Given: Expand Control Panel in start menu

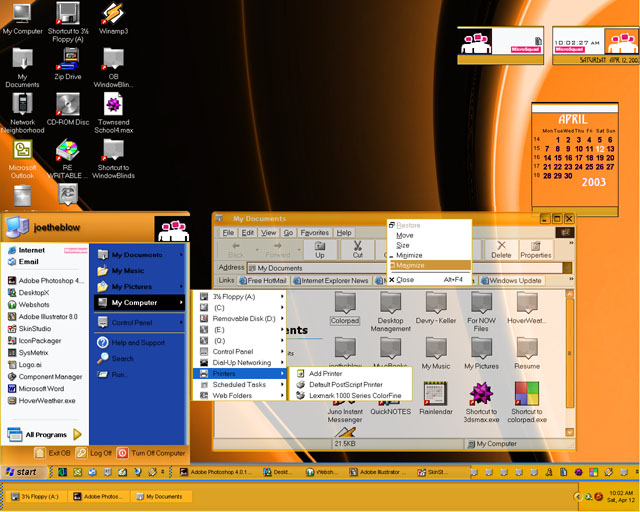Looking at the screenshot, I should [x=139, y=323].
